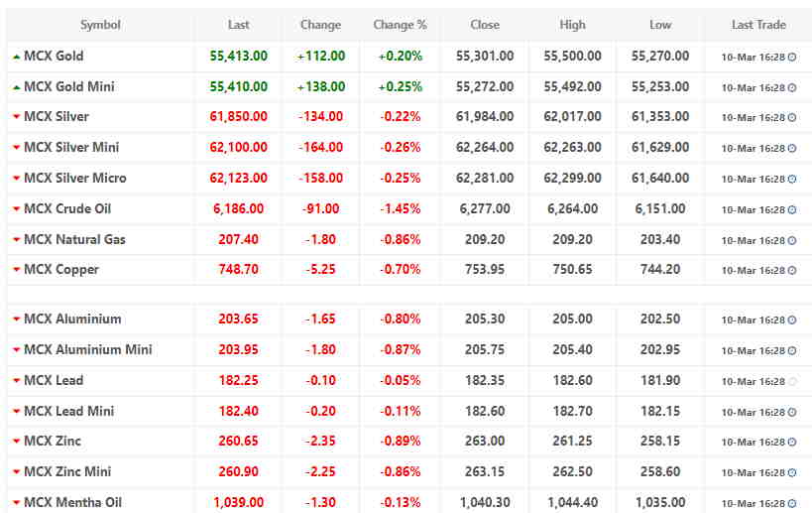Sort by the Low column header
The image size is (812, 513).
(660, 25)
